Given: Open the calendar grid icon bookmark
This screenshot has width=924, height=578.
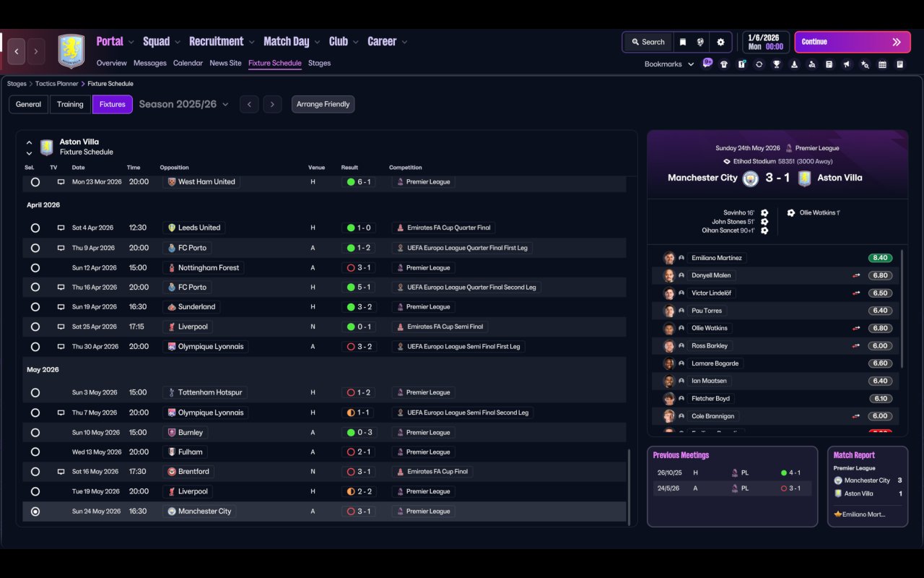Looking at the screenshot, I should coord(882,64).
